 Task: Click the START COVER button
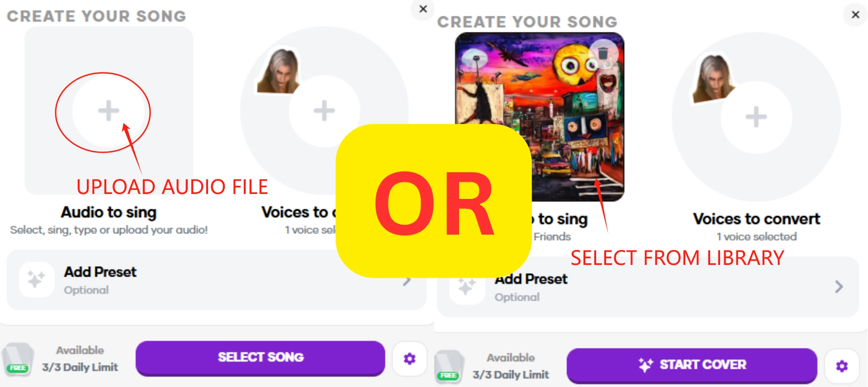[692, 365]
